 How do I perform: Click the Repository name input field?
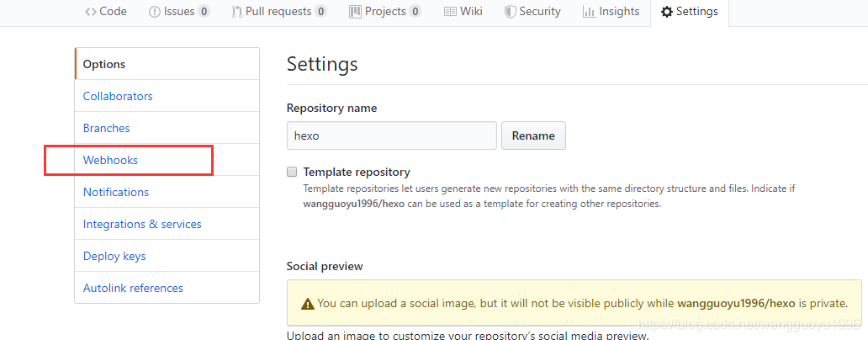coord(391,135)
